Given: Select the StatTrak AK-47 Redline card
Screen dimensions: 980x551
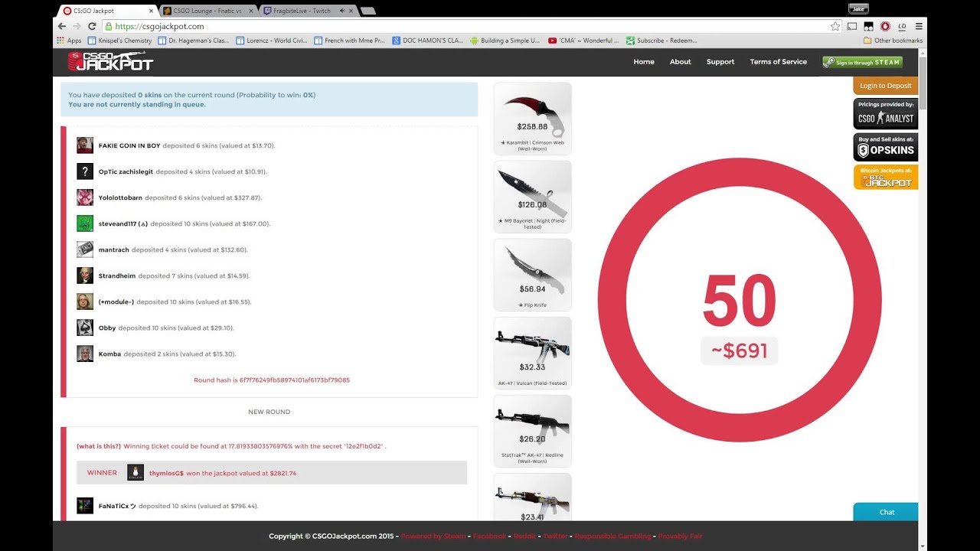Looking at the screenshot, I should [x=533, y=431].
